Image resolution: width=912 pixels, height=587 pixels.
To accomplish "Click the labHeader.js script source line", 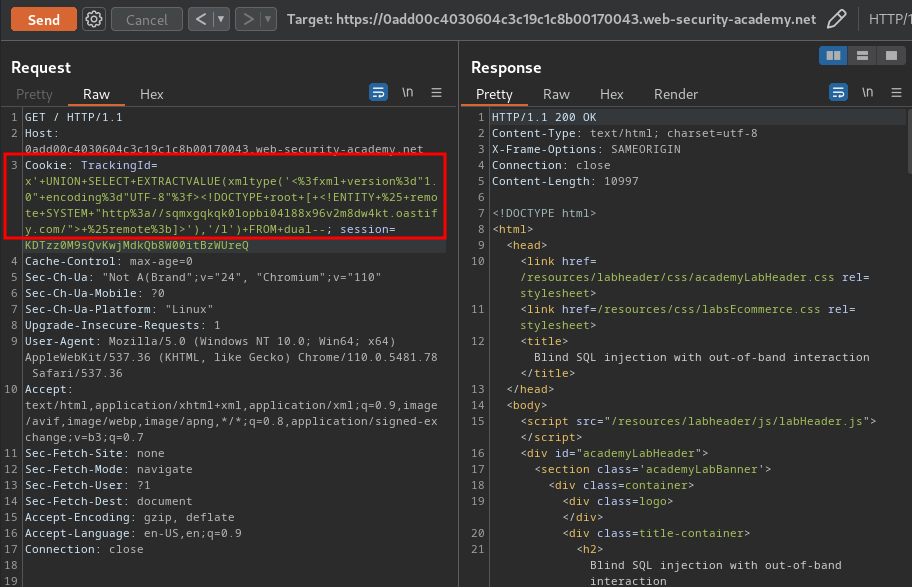I will click(x=698, y=421).
